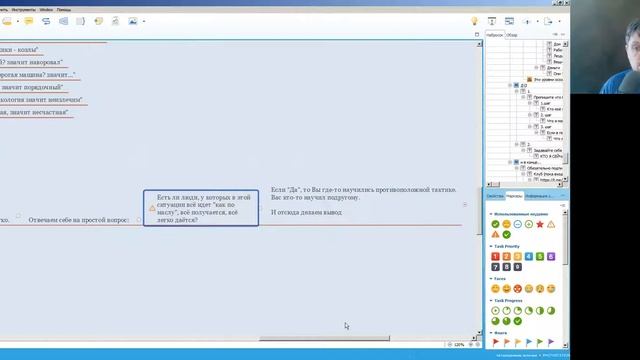The image size is (640, 360).
Task: Add the Priority 9 dark marker
Action: pyautogui.click(x=517, y=267)
